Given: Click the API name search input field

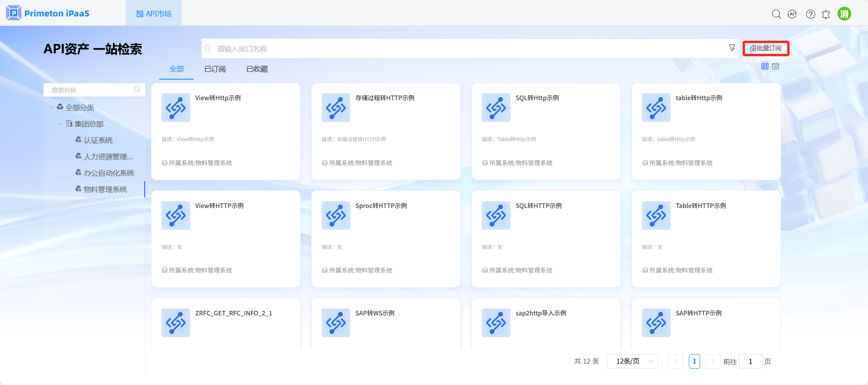Looking at the screenshot, I should 464,49.
